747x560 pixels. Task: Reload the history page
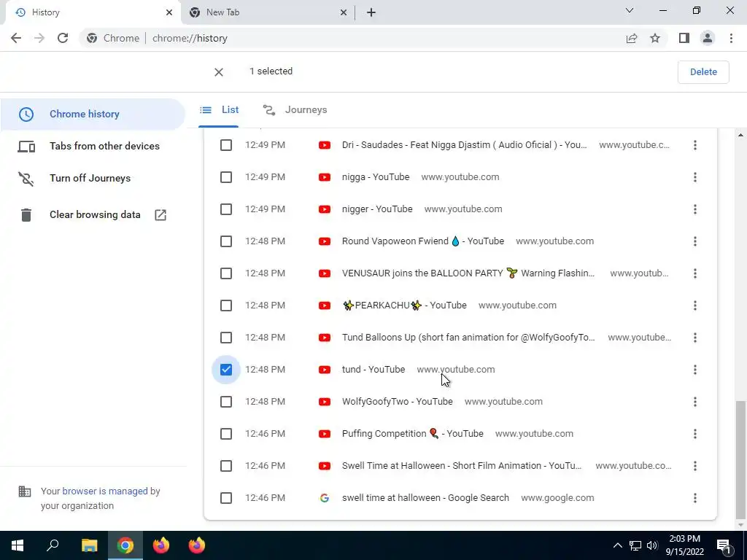click(63, 38)
